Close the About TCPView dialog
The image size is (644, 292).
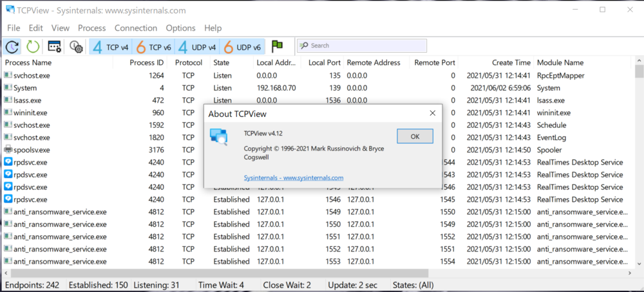pos(432,113)
